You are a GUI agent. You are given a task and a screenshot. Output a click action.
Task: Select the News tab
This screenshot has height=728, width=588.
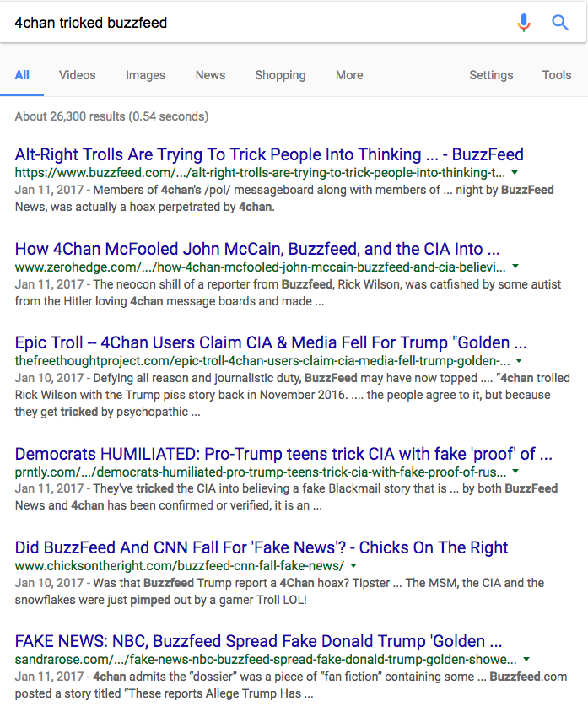[210, 75]
